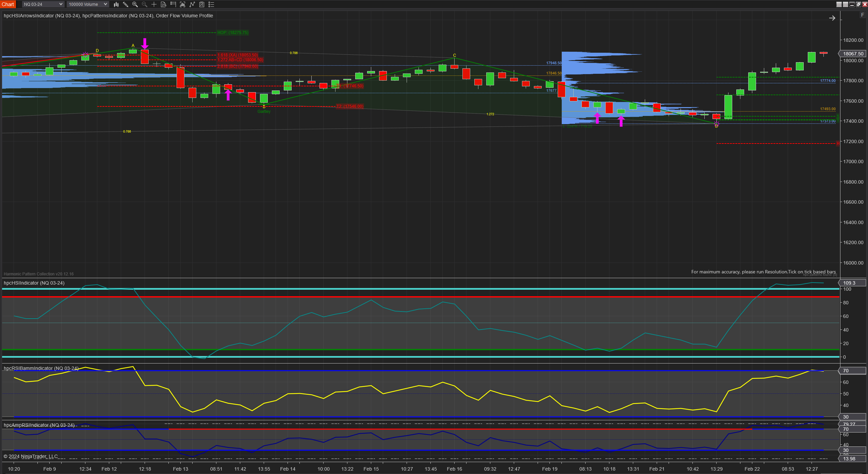Screen dimensions: 868x474
Task: Open the bar type chart style icon
Action: click(x=116, y=4)
